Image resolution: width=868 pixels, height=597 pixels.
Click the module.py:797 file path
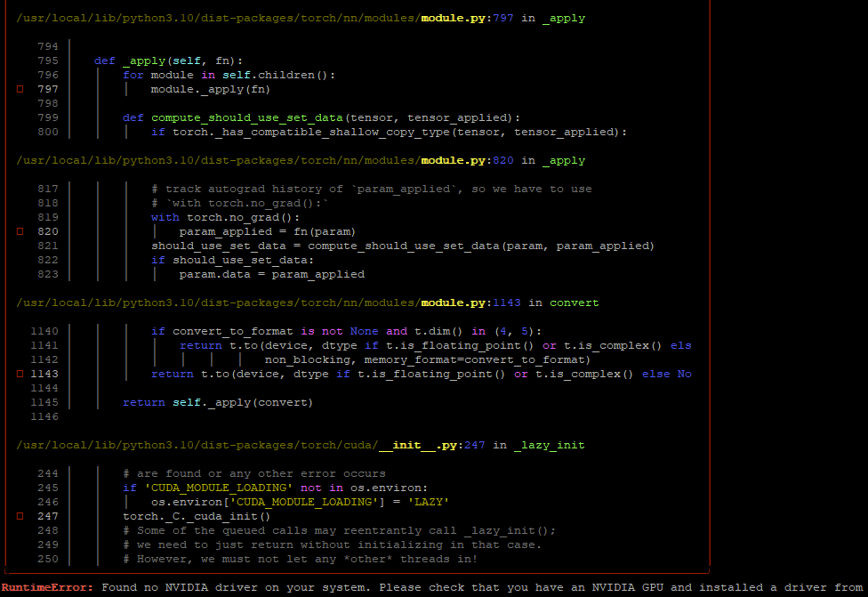(265, 19)
